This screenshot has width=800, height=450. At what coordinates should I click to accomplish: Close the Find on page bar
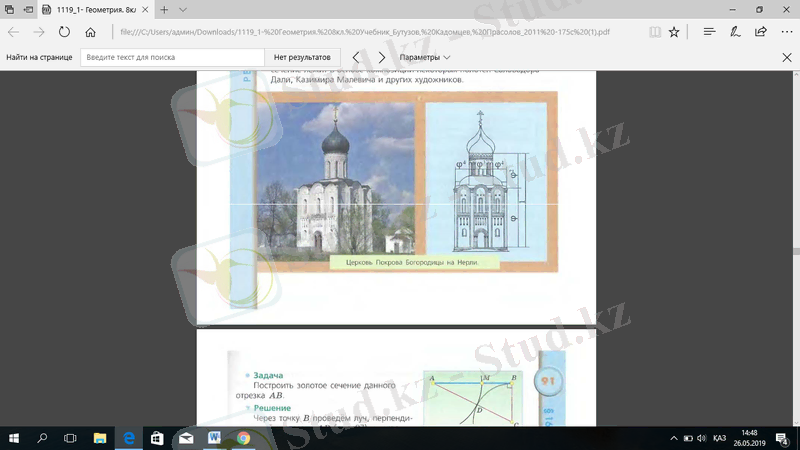786,58
